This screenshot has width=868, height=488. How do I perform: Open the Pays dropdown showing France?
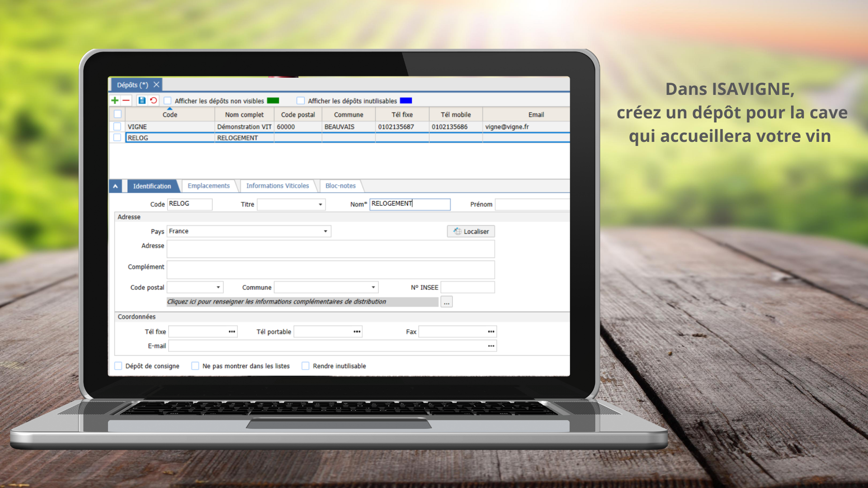click(325, 231)
